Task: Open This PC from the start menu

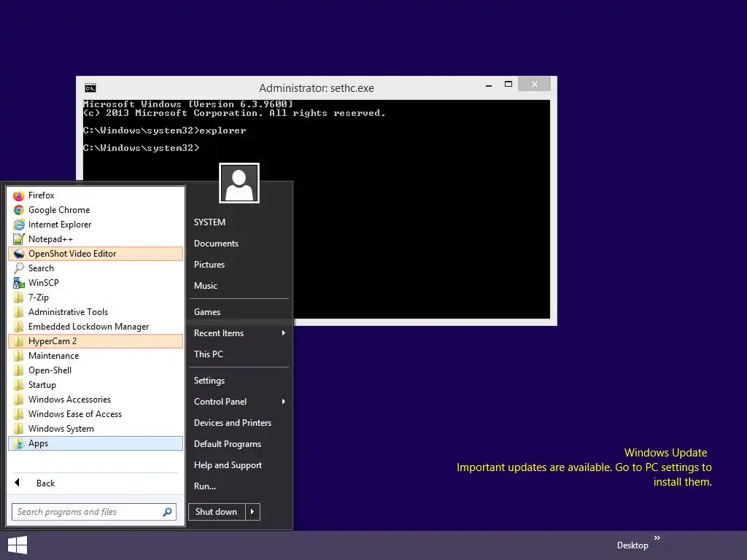Action: point(239,354)
